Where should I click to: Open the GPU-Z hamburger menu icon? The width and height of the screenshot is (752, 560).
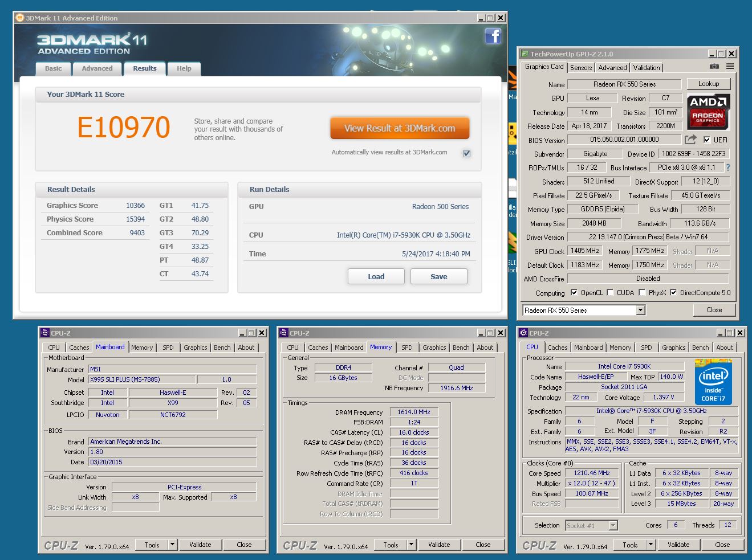[x=730, y=67]
